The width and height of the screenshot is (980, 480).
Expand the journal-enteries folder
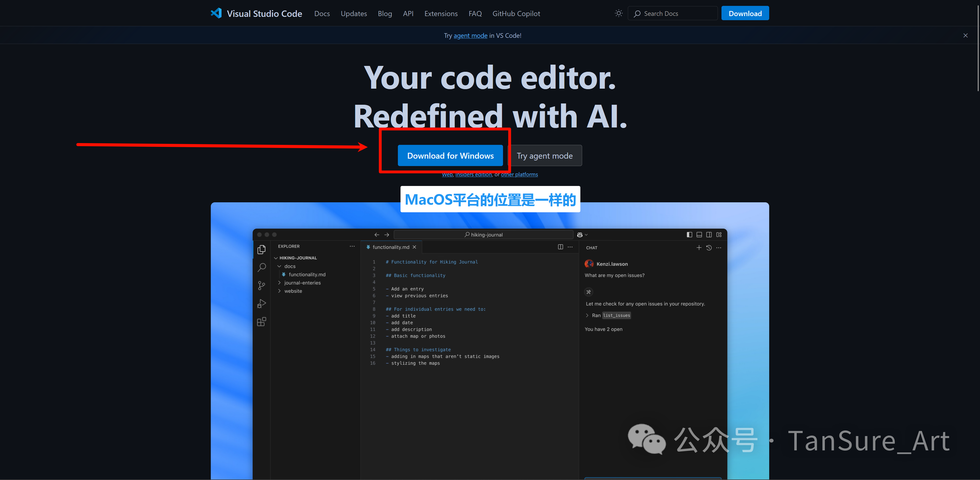coord(279,283)
